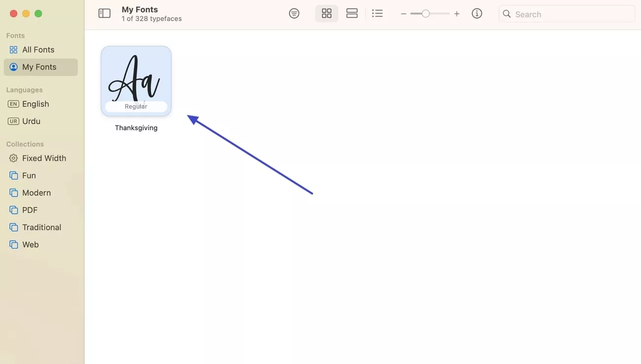Select the English language filter
This screenshot has width=641, height=364.
(x=35, y=104)
